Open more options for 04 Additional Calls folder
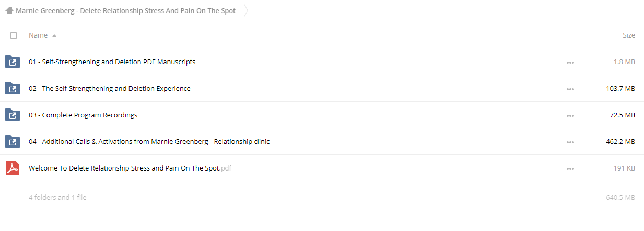This screenshot has width=644, height=231. (570, 142)
